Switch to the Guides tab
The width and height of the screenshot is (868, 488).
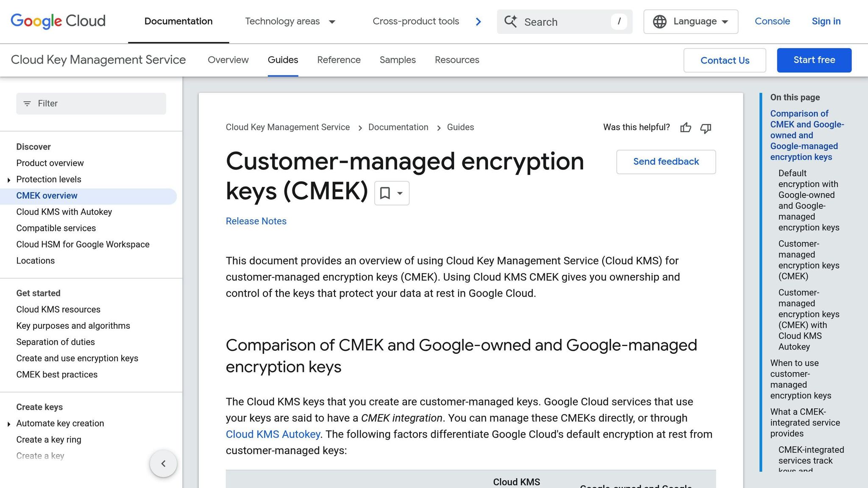[283, 60]
